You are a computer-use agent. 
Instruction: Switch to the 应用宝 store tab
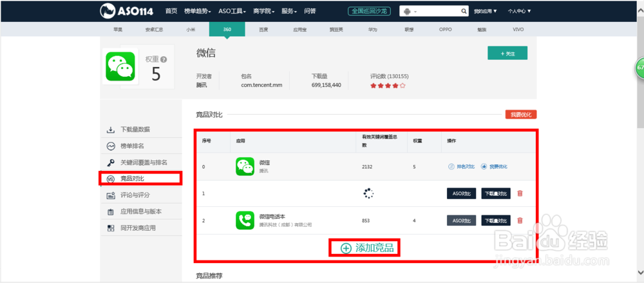(300, 29)
